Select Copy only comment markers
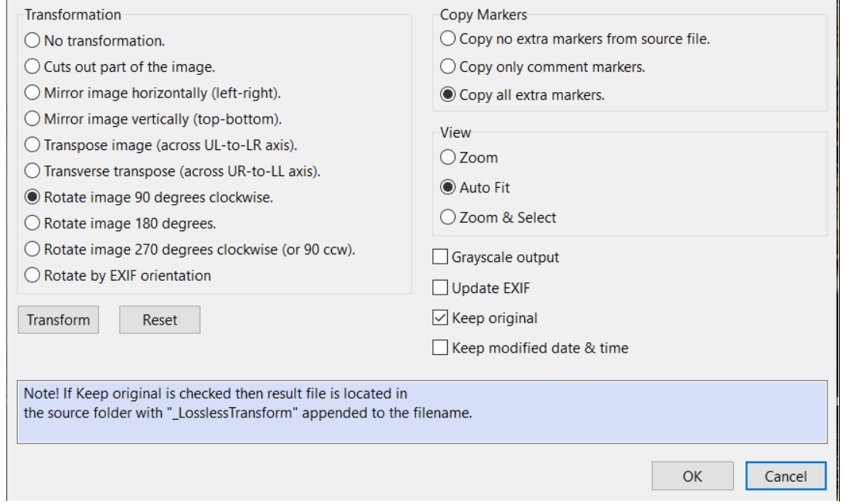843x504 pixels. pos(448,67)
